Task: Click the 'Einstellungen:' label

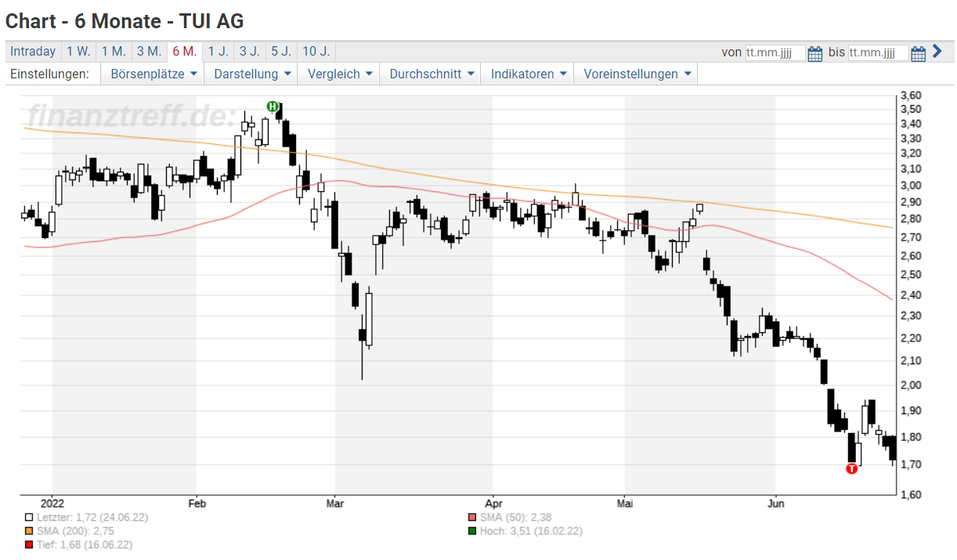Action: click(x=50, y=74)
